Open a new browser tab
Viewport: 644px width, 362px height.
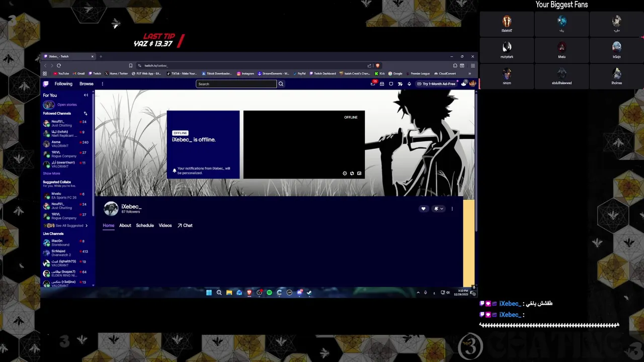click(101, 56)
